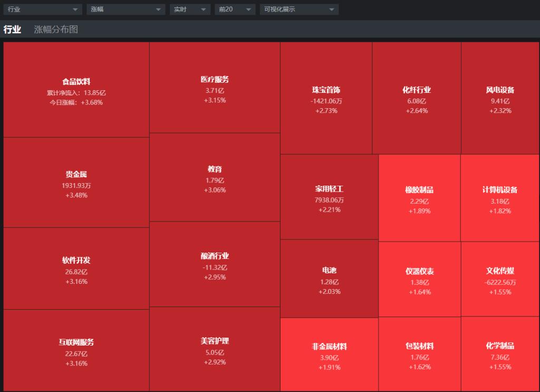Choose the 文化传媒 sector tile

click(500, 280)
